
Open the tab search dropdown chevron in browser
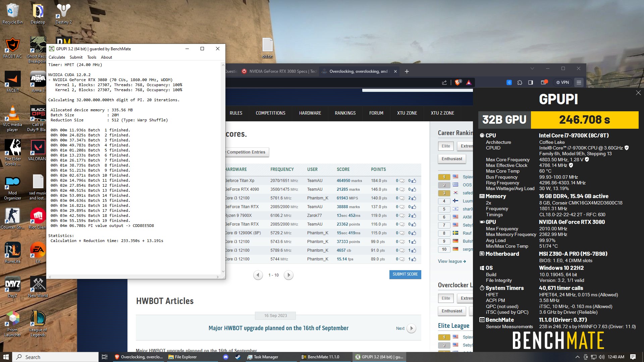532,68
